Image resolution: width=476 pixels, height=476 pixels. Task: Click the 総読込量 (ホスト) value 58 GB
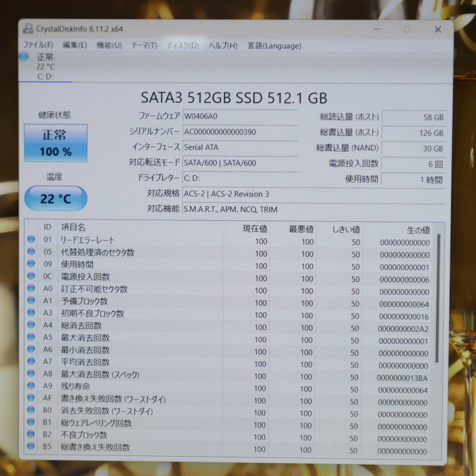[x=414, y=117]
